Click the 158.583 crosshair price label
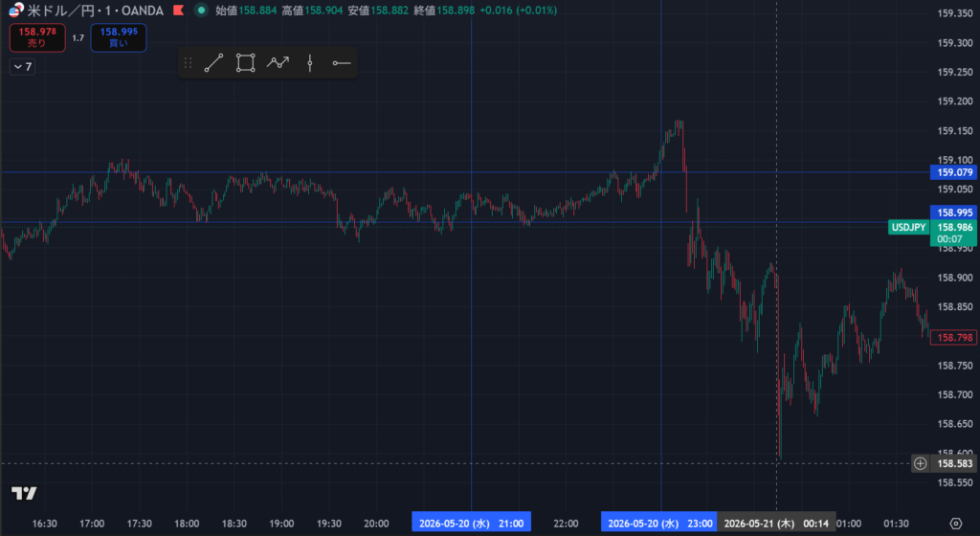 point(954,463)
